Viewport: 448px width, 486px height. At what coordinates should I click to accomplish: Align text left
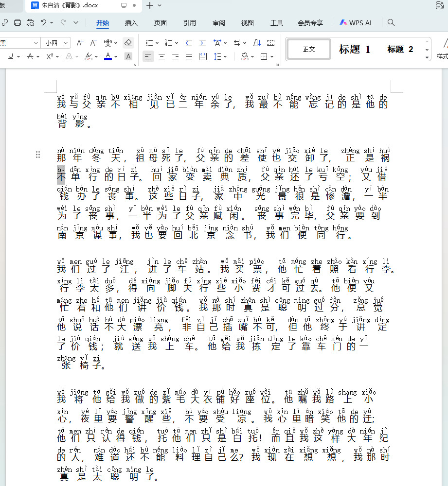tap(148, 57)
